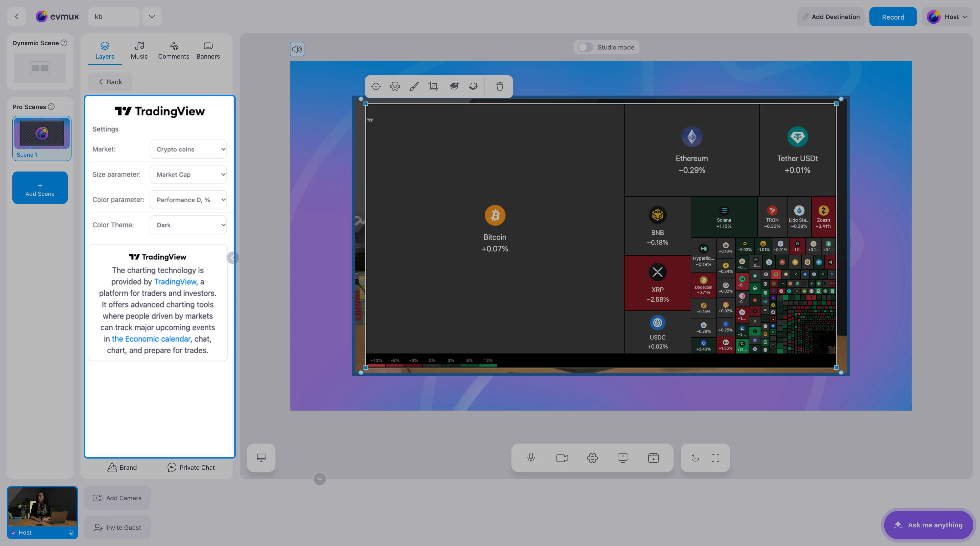Click the Record button

pos(893,17)
